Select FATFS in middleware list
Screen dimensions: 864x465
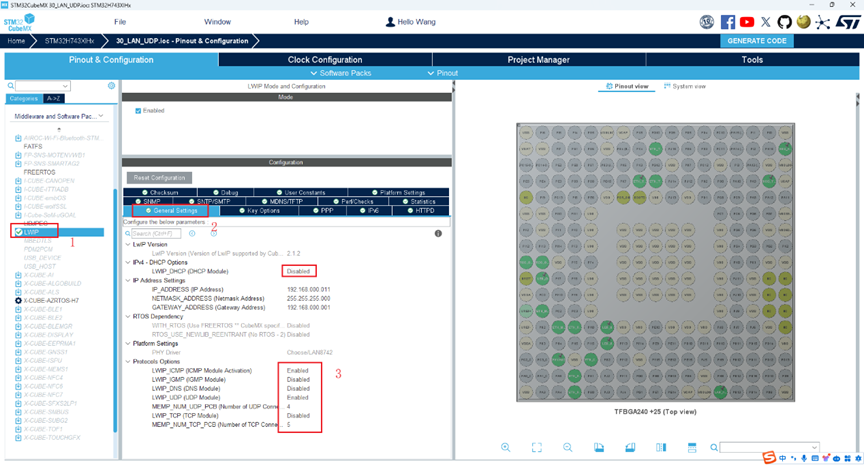[x=33, y=147]
